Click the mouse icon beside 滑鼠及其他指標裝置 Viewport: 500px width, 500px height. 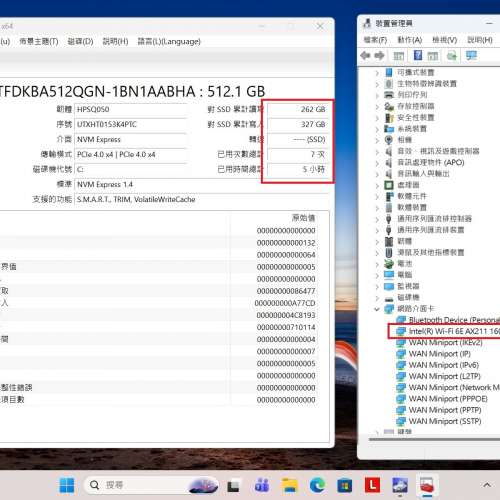click(x=389, y=252)
